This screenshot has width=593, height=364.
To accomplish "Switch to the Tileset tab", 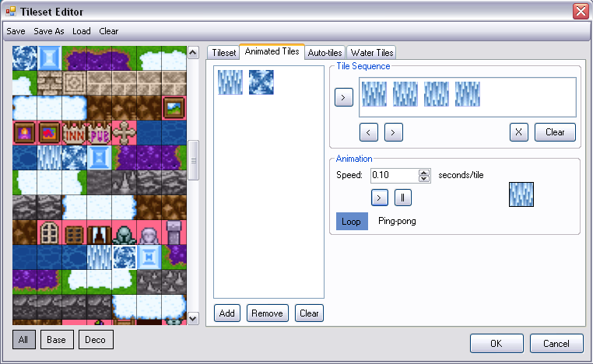I will pyautogui.click(x=223, y=53).
